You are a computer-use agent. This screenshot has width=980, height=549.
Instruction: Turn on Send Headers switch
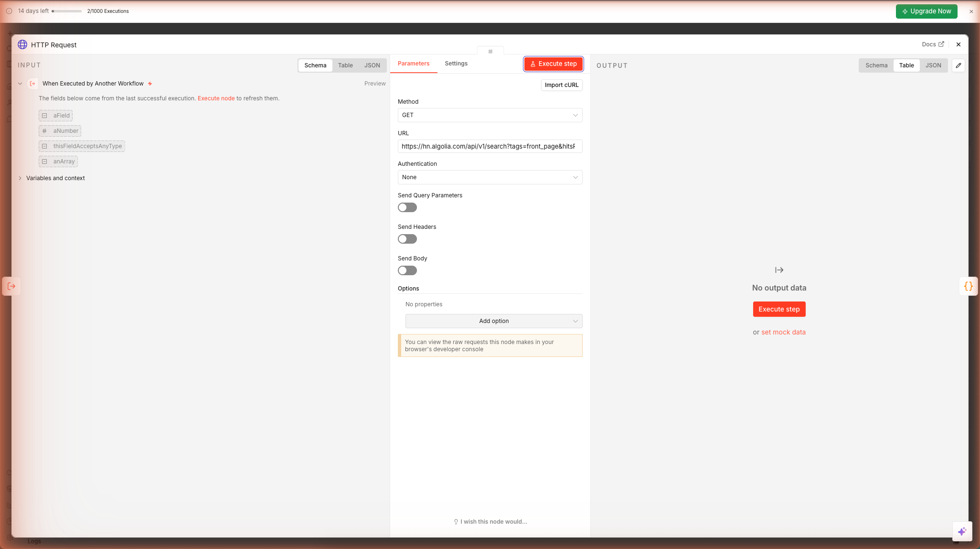click(x=407, y=239)
